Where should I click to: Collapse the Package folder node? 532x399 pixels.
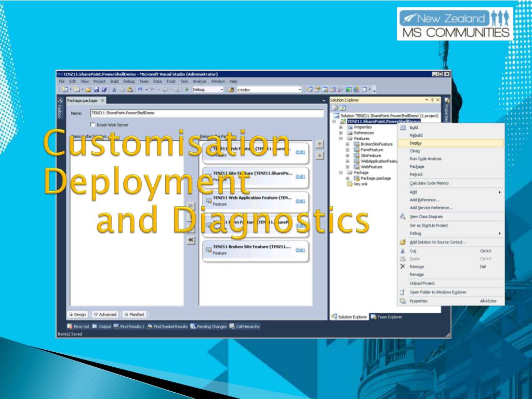[x=341, y=172]
